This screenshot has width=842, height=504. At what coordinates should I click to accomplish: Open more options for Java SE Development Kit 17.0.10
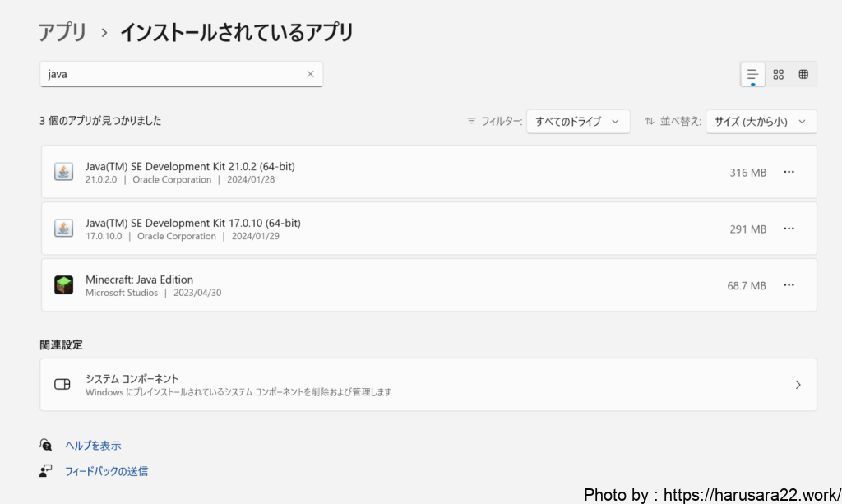click(x=789, y=229)
